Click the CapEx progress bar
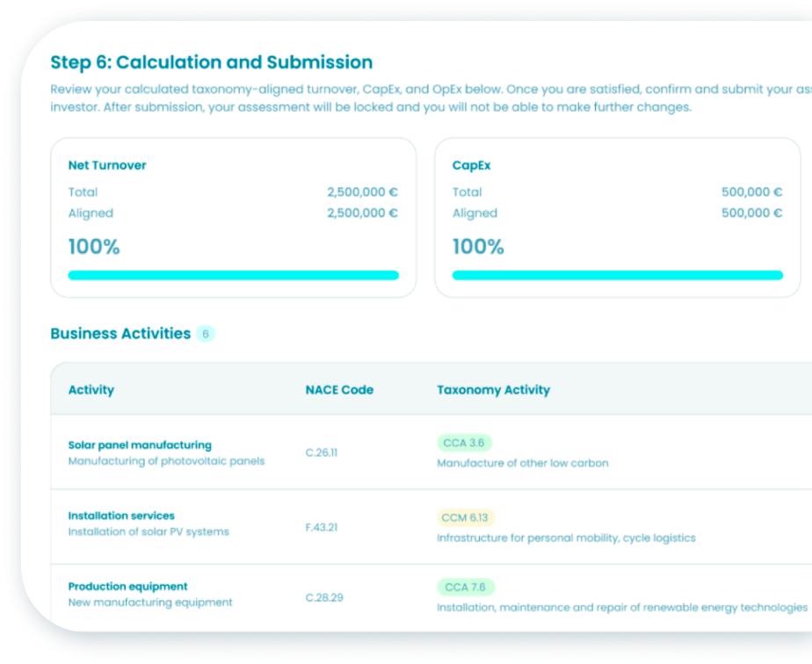This screenshot has width=812, height=664. pos(617,275)
